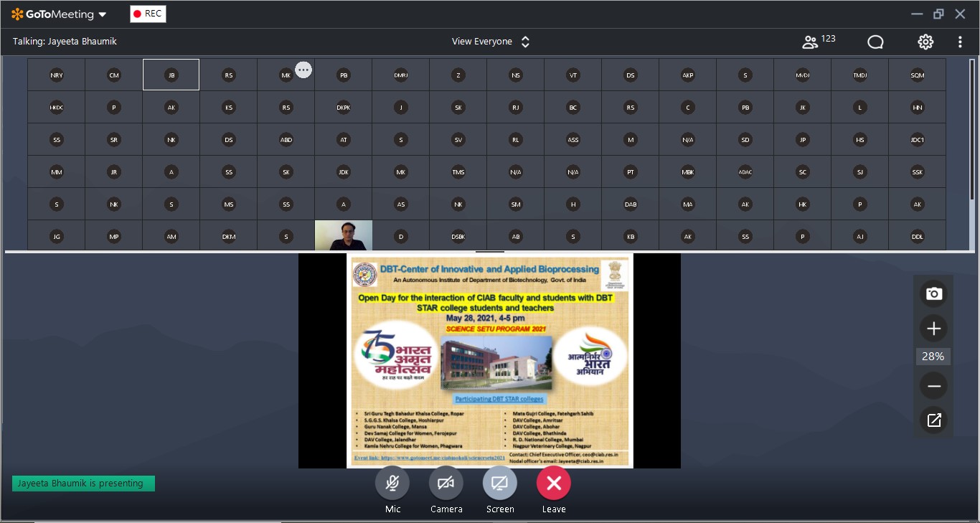The width and height of the screenshot is (980, 523).
Task: Select the RJ participant avatar
Action: pos(516,108)
